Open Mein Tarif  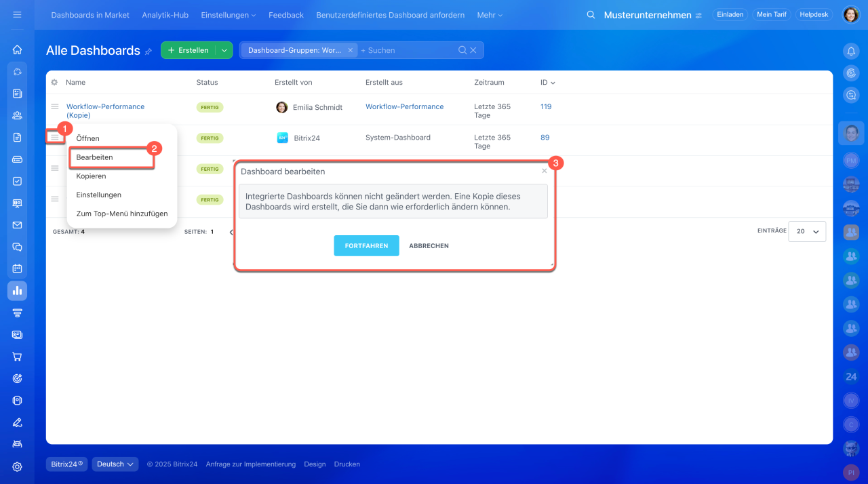click(x=772, y=15)
